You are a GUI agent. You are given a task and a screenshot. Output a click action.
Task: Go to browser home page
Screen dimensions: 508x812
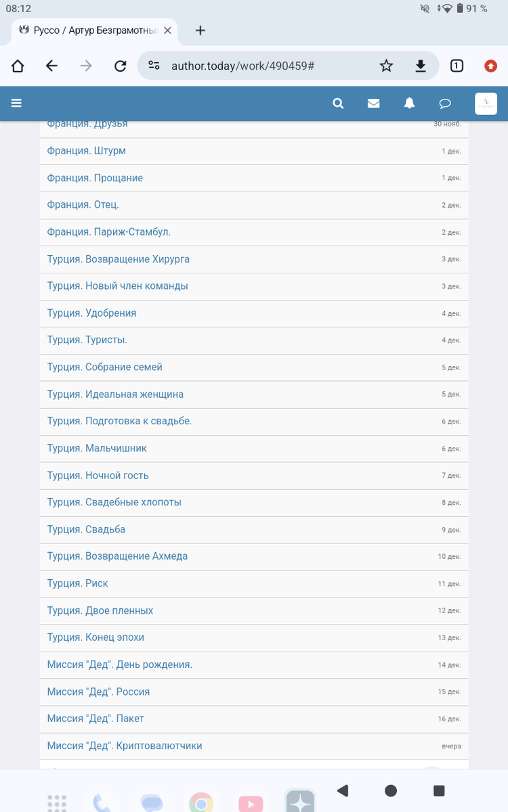pos(18,66)
